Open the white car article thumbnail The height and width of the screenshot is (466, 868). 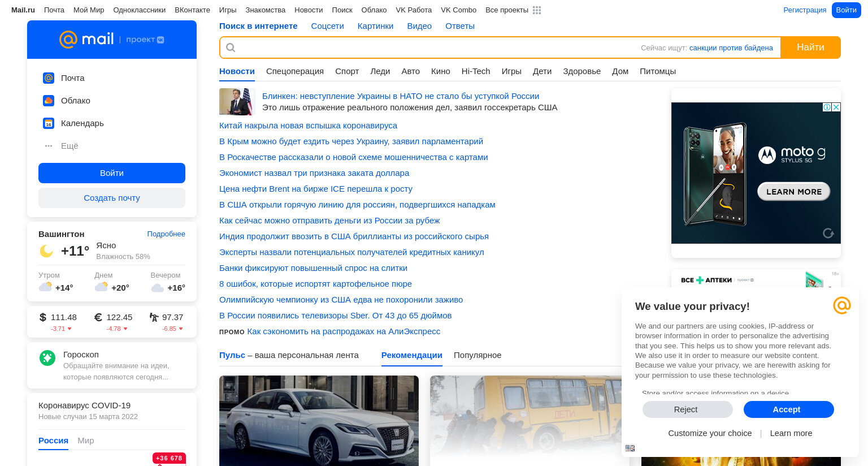coord(319,421)
